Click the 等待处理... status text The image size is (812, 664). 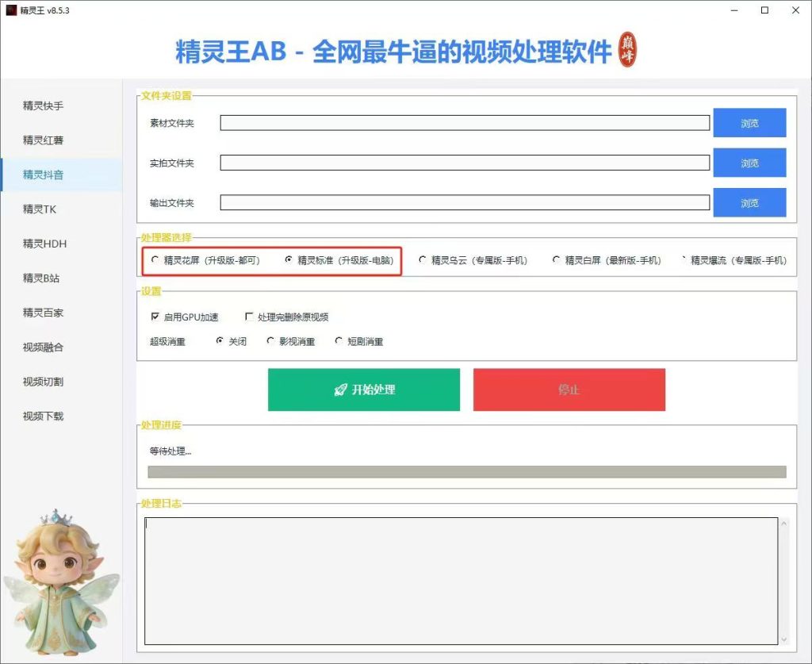[x=170, y=451]
